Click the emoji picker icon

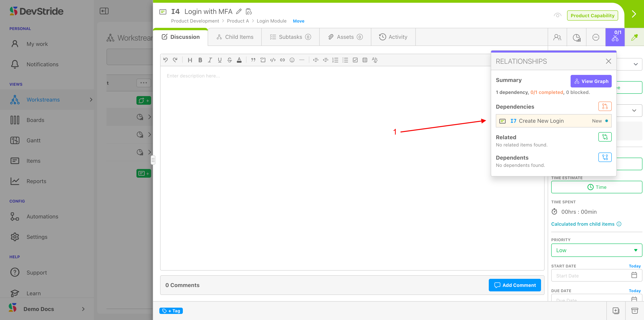(292, 60)
